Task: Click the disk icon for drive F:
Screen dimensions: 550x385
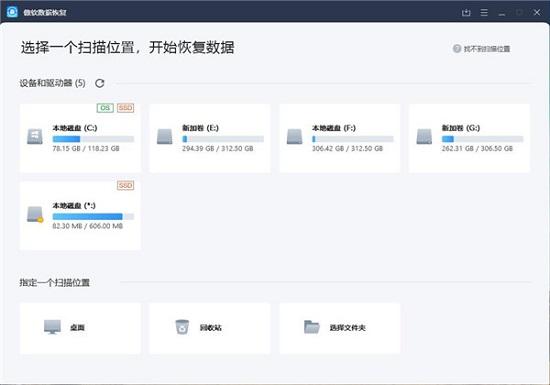Action: pos(294,136)
